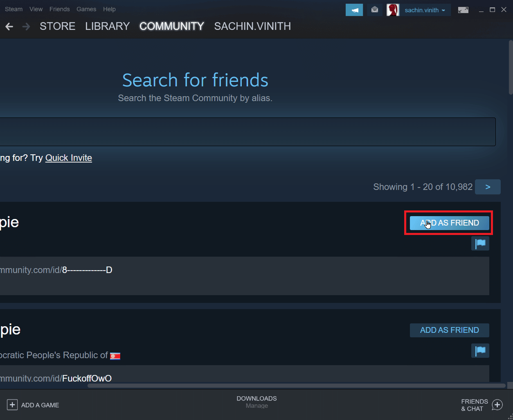Open the FuckoffOwO profile URL

56,378
